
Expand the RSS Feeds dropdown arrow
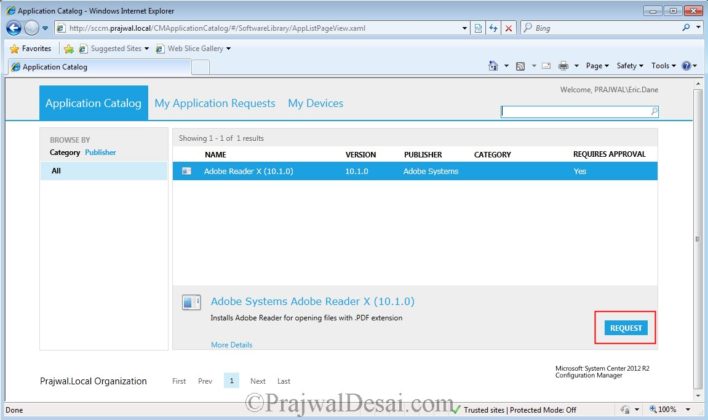pos(534,66)
